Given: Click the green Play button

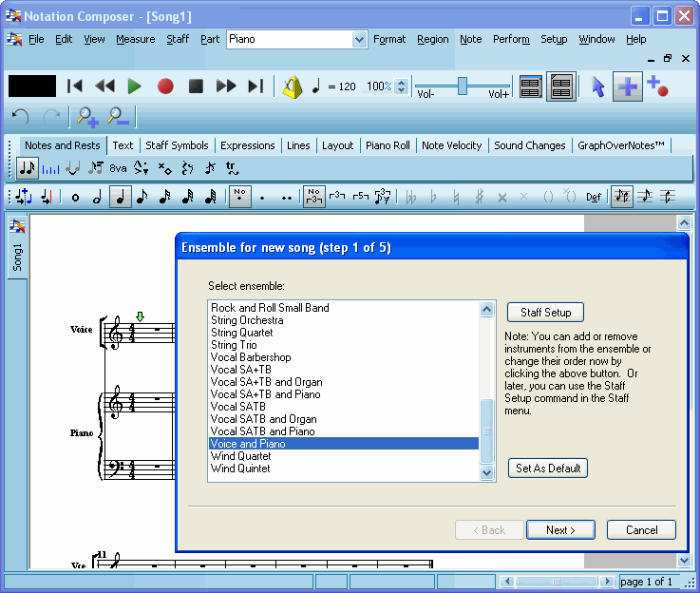Looking at the screenshot, I should pos(134,86).
